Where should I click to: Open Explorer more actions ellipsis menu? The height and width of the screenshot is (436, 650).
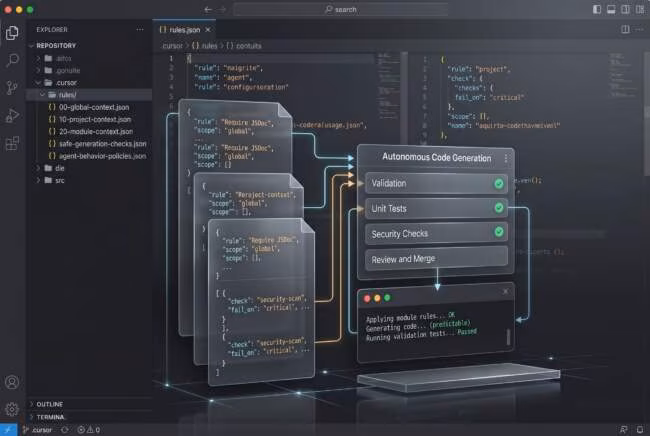(x=140, y=29)
